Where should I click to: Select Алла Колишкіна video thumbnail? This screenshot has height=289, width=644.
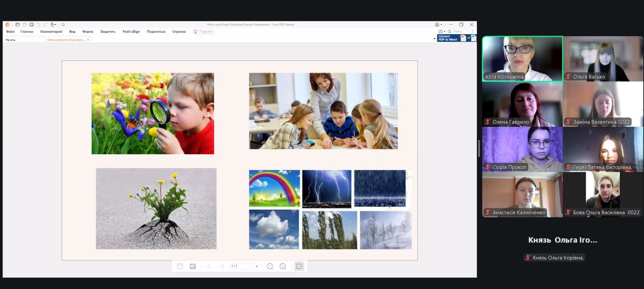coord(522,59)
